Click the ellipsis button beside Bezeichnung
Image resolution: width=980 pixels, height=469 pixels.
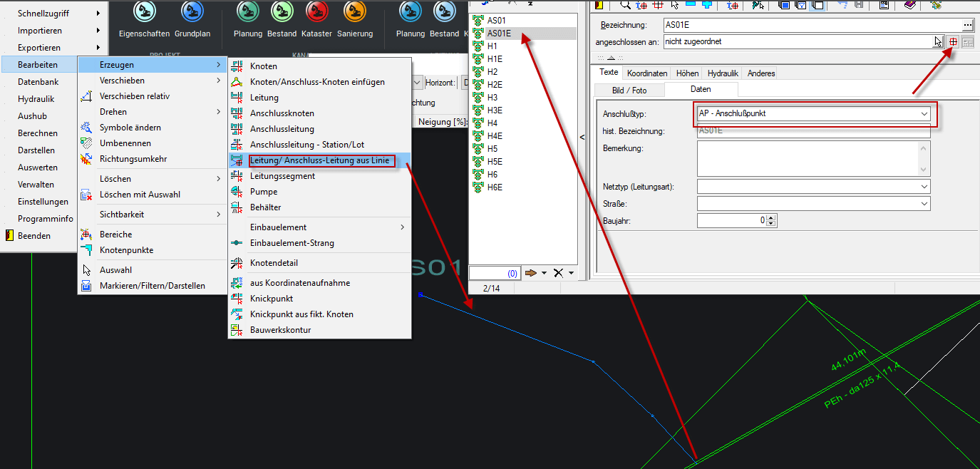[967, 25]
